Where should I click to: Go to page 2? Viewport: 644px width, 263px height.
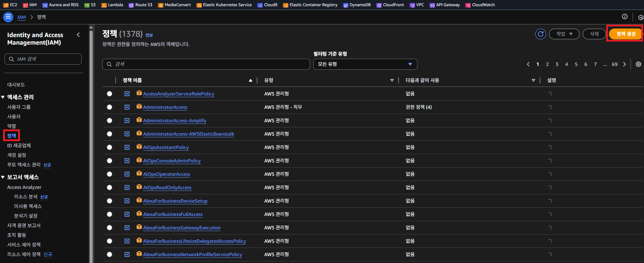[547, 64]
